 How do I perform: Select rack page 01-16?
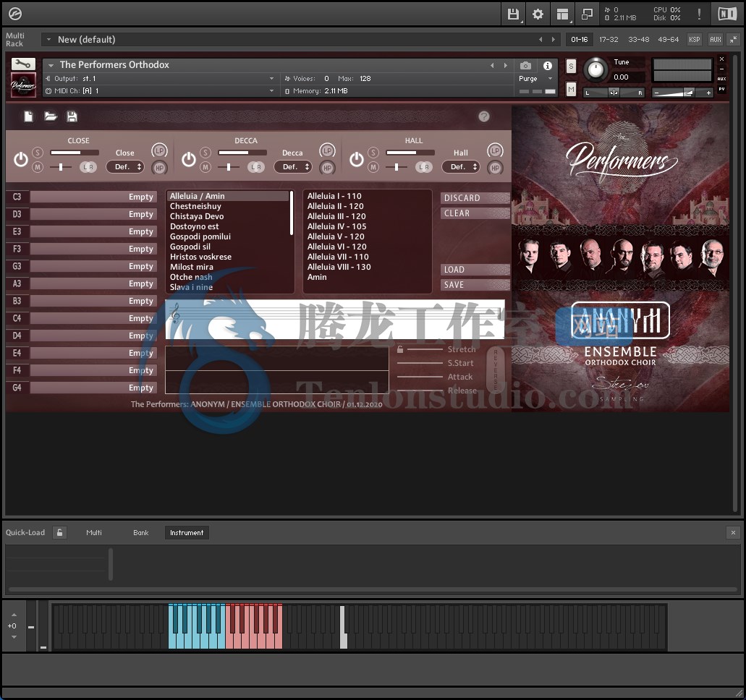pyautogui.click(x=580, y=40)
